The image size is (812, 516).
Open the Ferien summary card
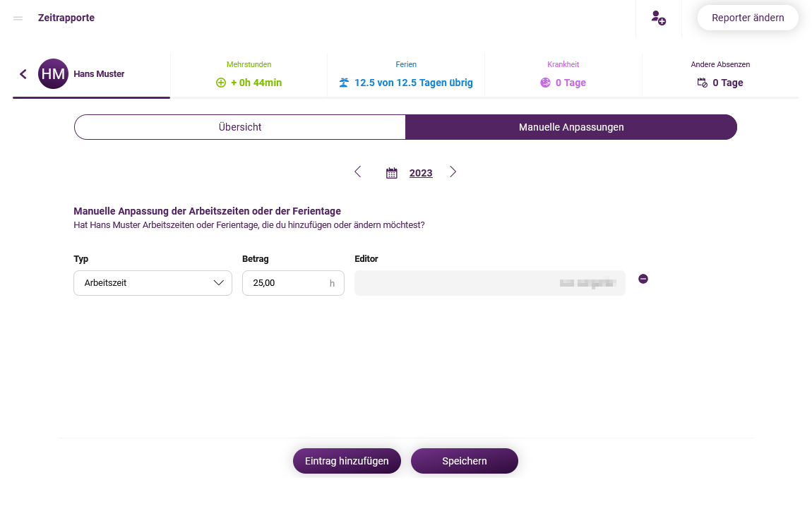[x=406, y=75]
